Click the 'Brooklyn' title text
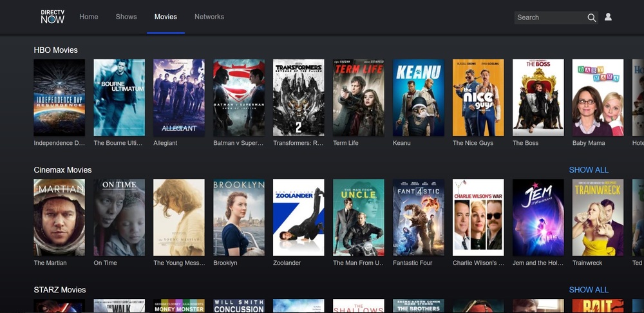 pos(225,263)
